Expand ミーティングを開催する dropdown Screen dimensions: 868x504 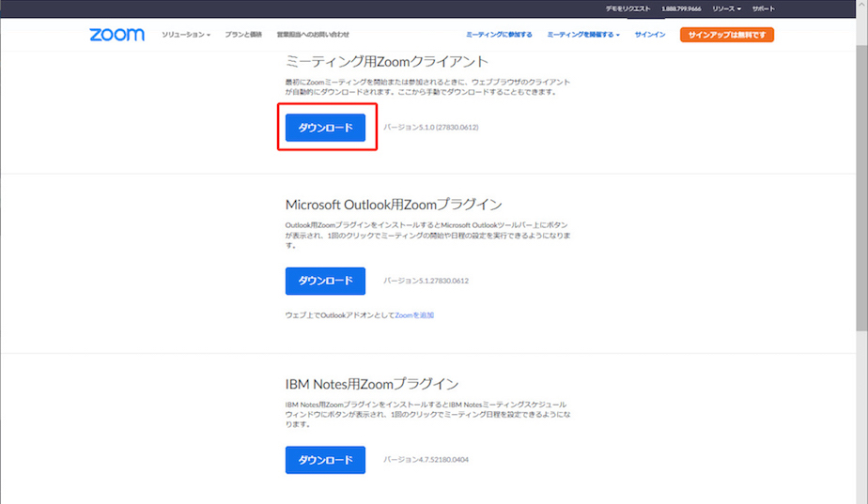(582, 35)
